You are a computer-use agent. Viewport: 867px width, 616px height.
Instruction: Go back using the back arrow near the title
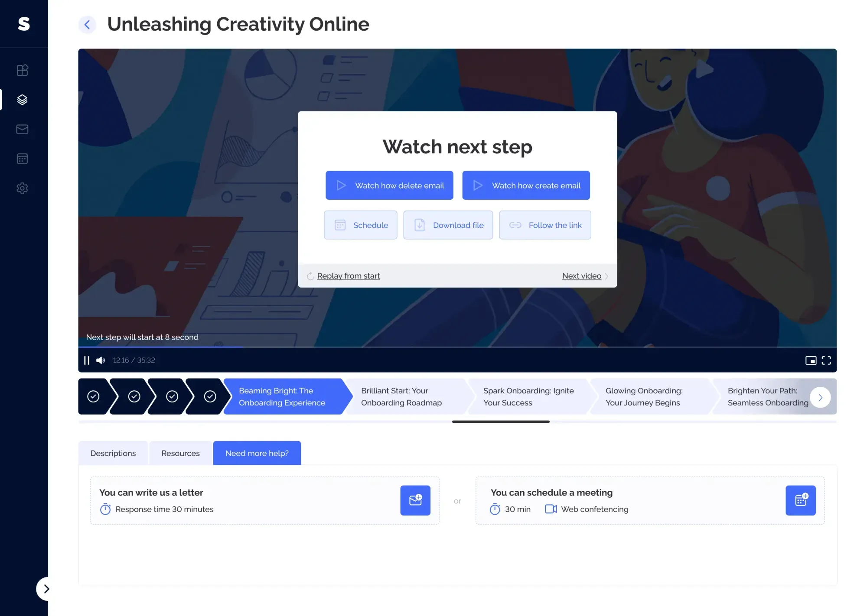click(88, 25)
